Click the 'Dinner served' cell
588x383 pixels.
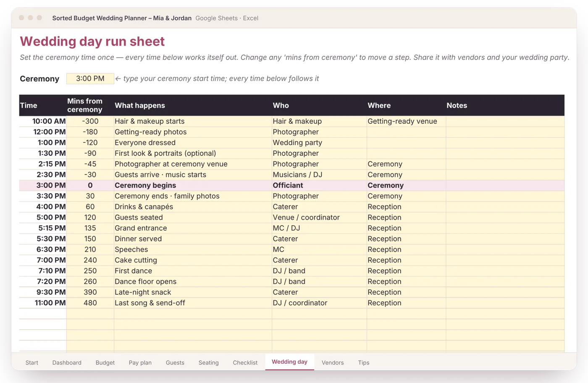193,239
